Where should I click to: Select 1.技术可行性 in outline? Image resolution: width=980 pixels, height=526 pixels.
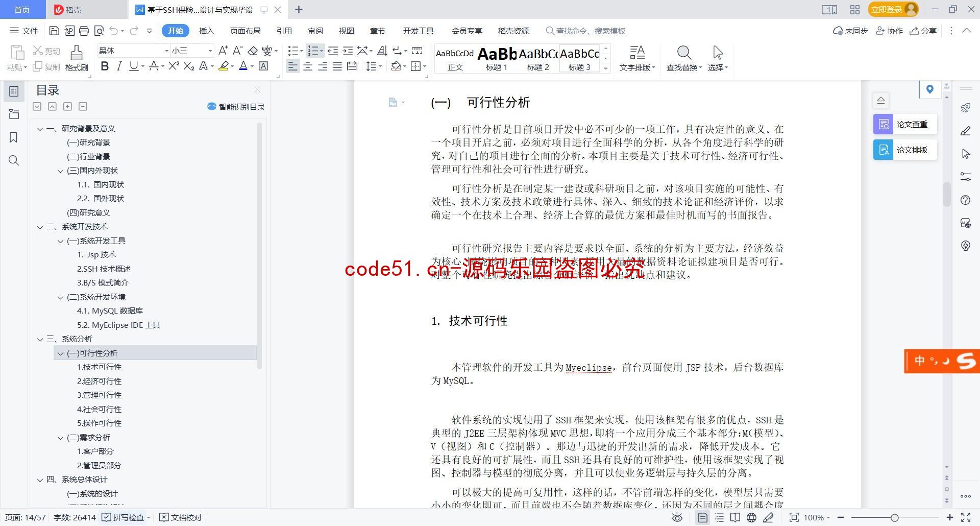[x=99, y=367]
